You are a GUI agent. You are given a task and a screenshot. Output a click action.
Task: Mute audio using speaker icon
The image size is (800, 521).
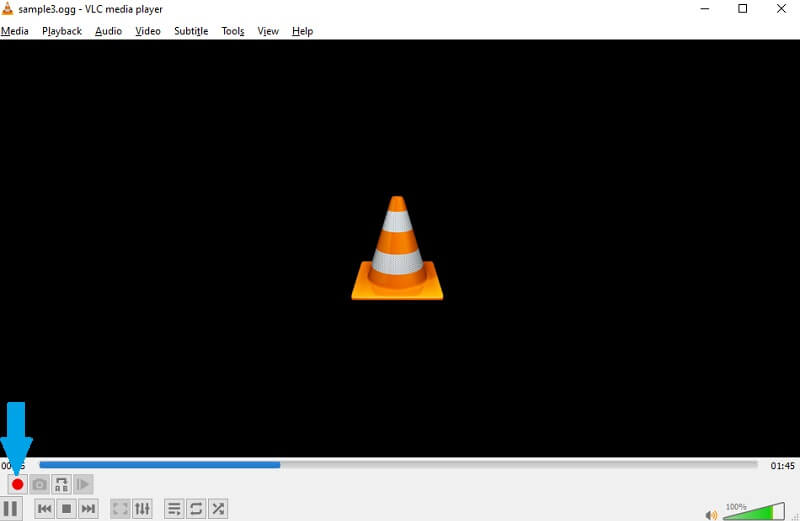click(x=711, y=515)
